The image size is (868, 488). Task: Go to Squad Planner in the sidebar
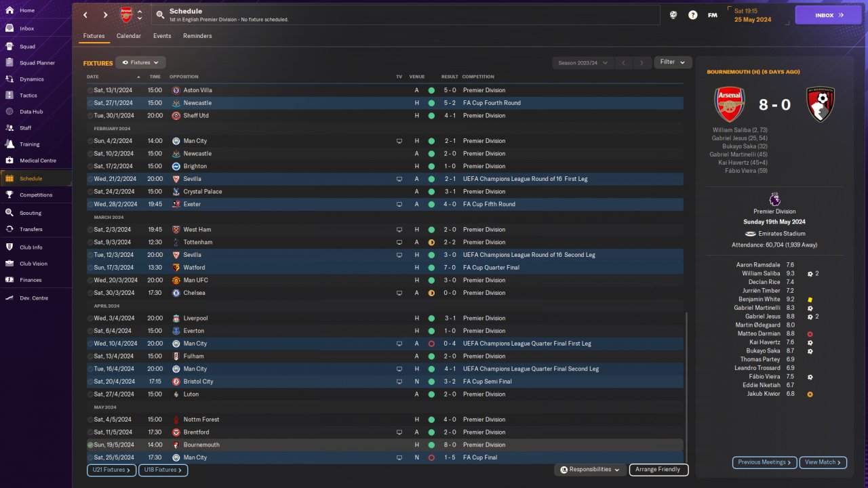pyautogui.click(x=36, y=63)
